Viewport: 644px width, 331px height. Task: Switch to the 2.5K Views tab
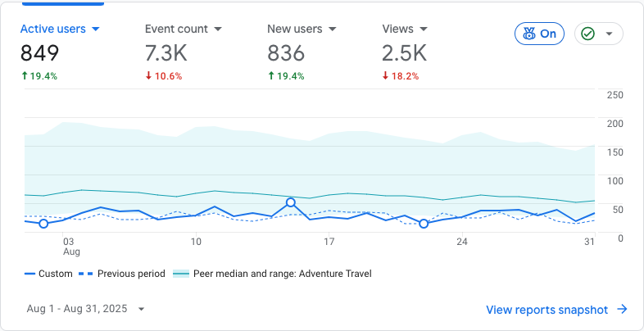(x=404, y=54)
